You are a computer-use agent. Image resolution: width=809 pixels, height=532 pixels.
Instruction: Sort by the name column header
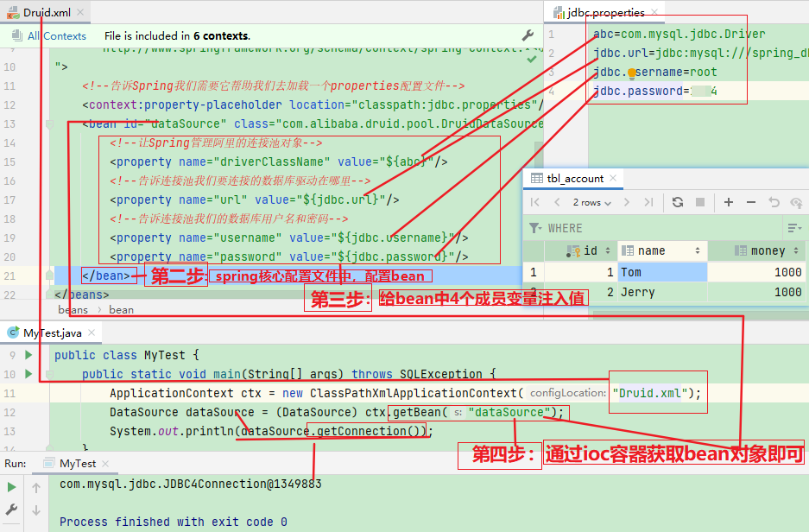662,250
